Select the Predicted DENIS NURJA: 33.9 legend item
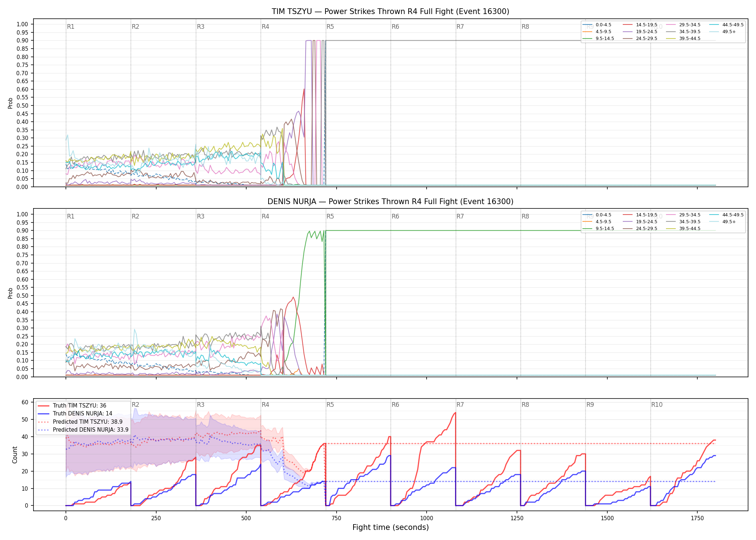Viewport: 756px width, 540px height. pyautogui.click(x=83, y=429)
